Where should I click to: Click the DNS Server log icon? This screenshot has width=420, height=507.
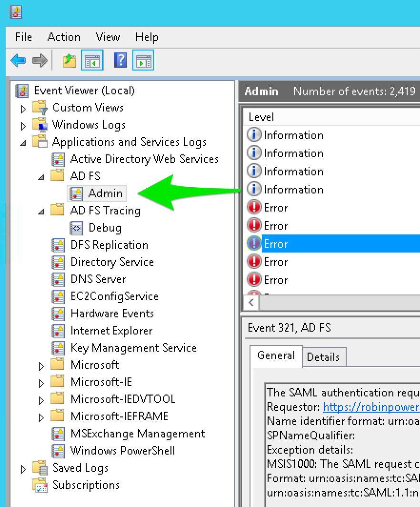tap(58, 279)
